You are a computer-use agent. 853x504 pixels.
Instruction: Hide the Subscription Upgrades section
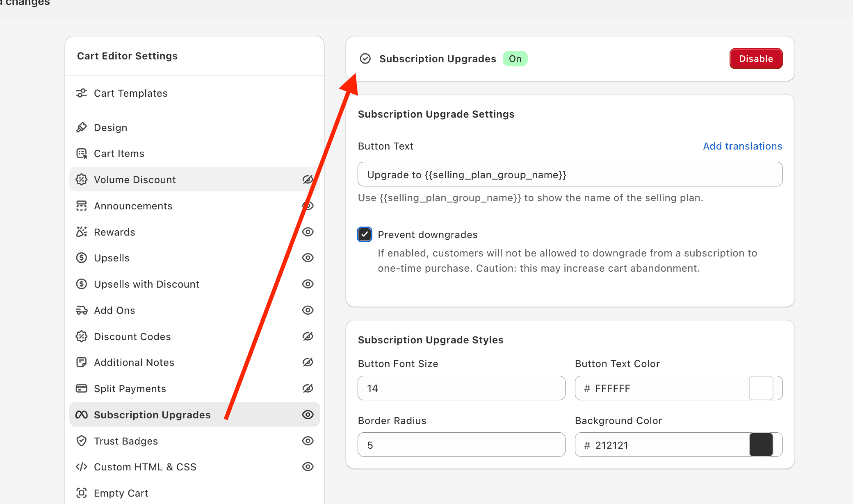coord(308,415)
